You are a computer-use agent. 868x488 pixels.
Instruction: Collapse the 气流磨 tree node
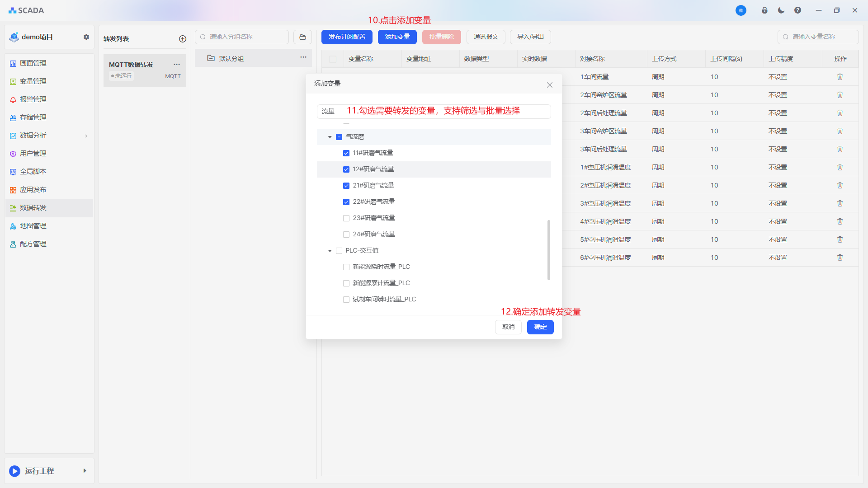[x=330, y=137]
